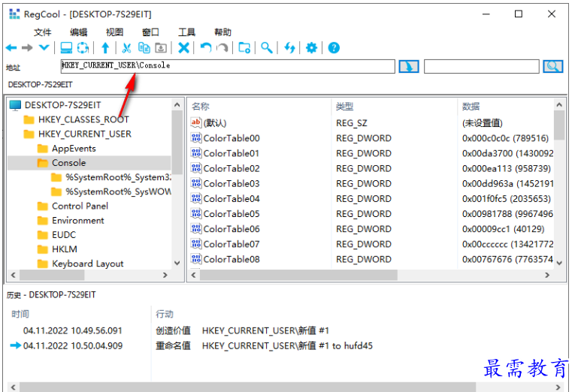Select the %SystemRoot%_System32 subkey
This screenshot has width=575, height=392.
click(x=118, y=177)
